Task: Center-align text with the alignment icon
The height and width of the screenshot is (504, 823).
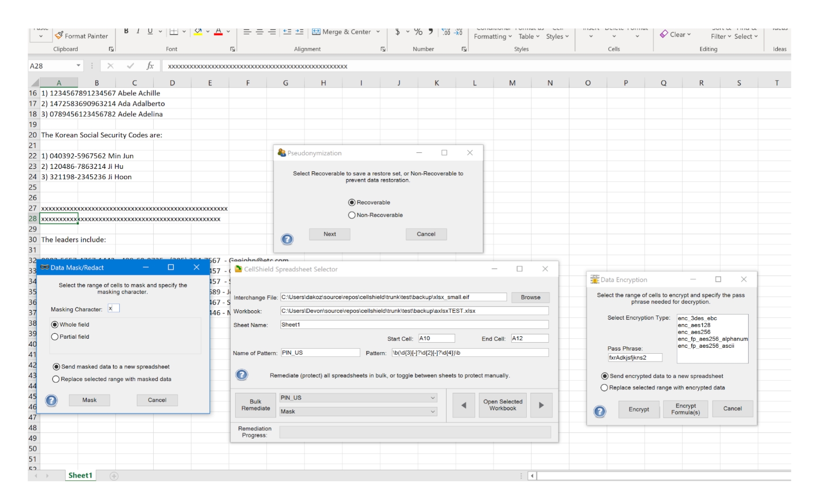Action: (x=260, y=32)
